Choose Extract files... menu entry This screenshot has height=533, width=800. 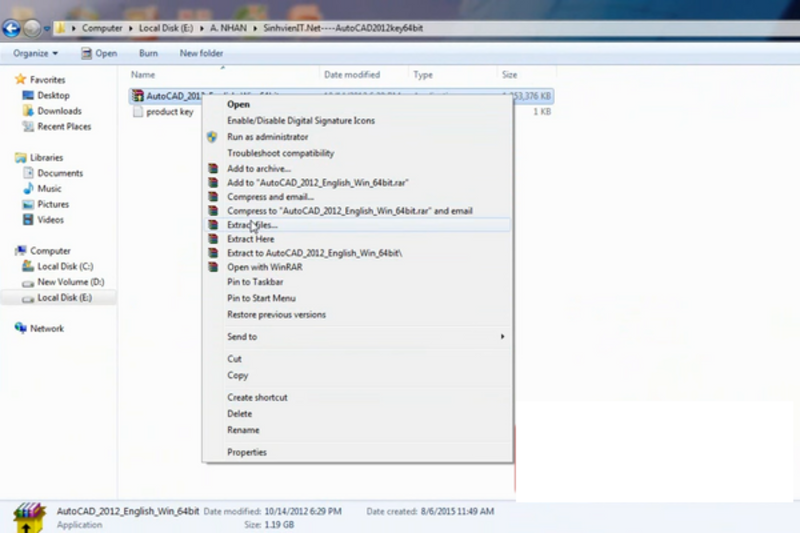(357, 225)
